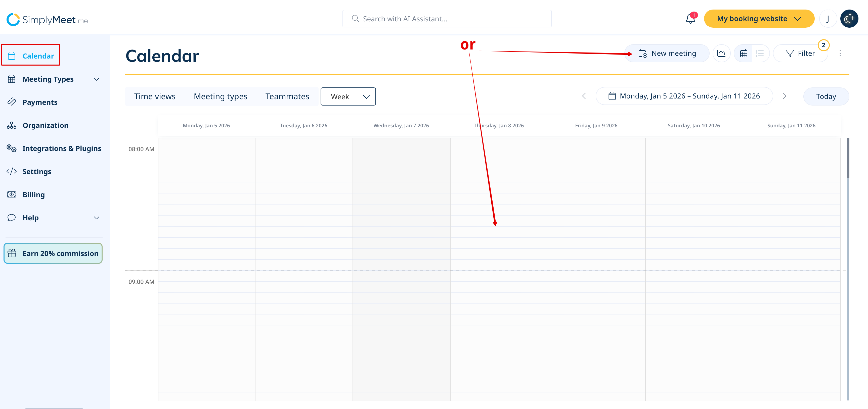Open the notifications bell
This screenshot has height=409, width=868.
690,19
